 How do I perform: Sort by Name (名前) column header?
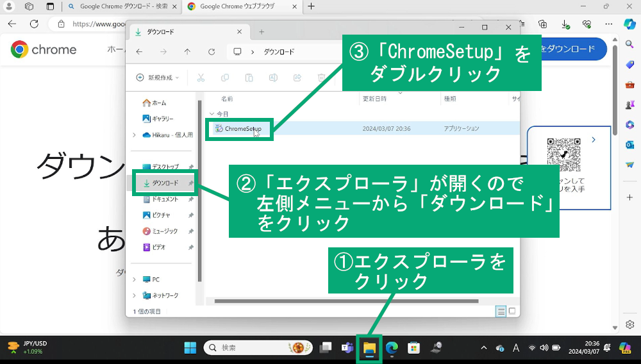227,99
